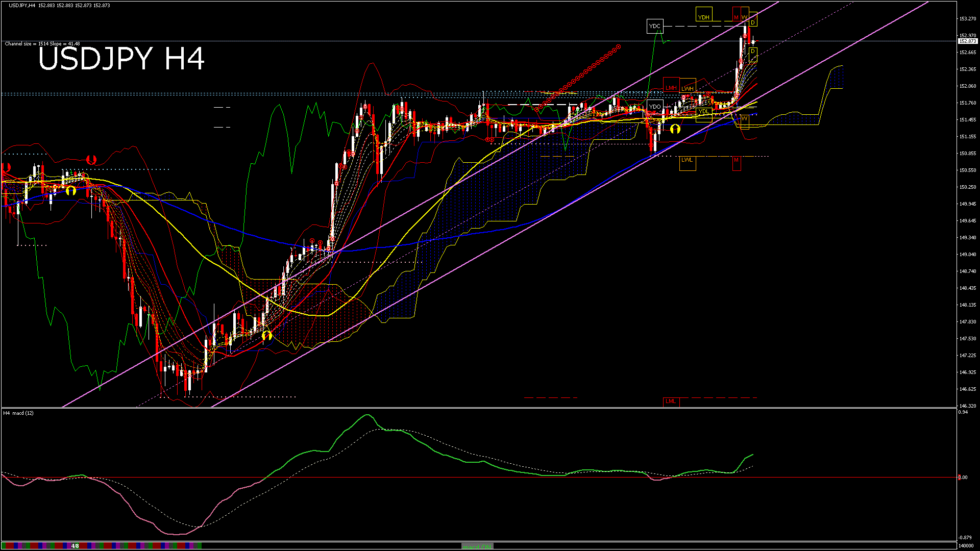Click the LWH orange level label
The width and height of the screenshot is (980, 551).
point(688,89)
